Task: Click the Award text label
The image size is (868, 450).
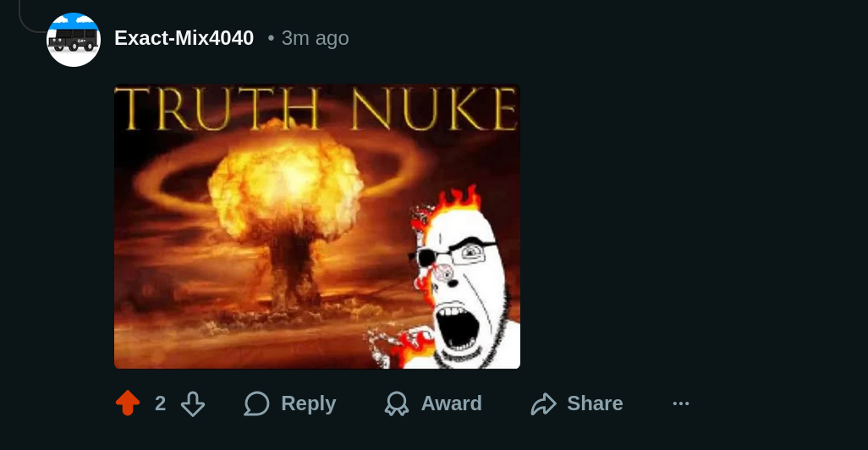Action: tap(451, 403)
